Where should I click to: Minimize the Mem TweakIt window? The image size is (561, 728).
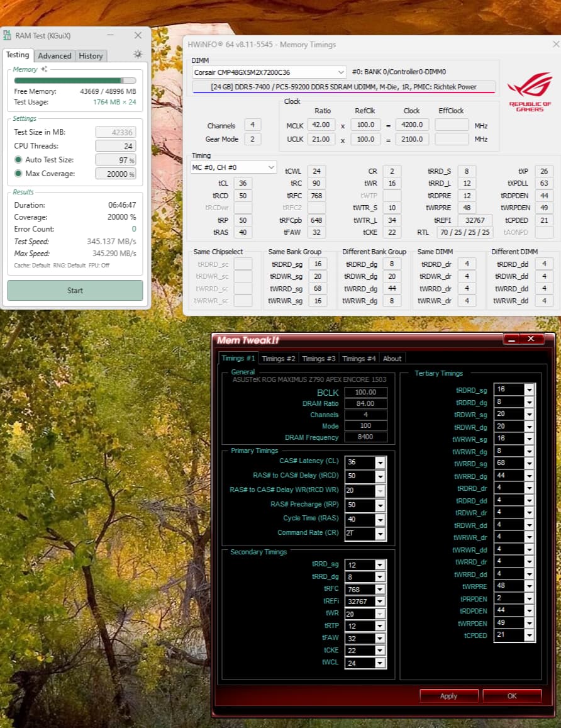click(512, 339)
